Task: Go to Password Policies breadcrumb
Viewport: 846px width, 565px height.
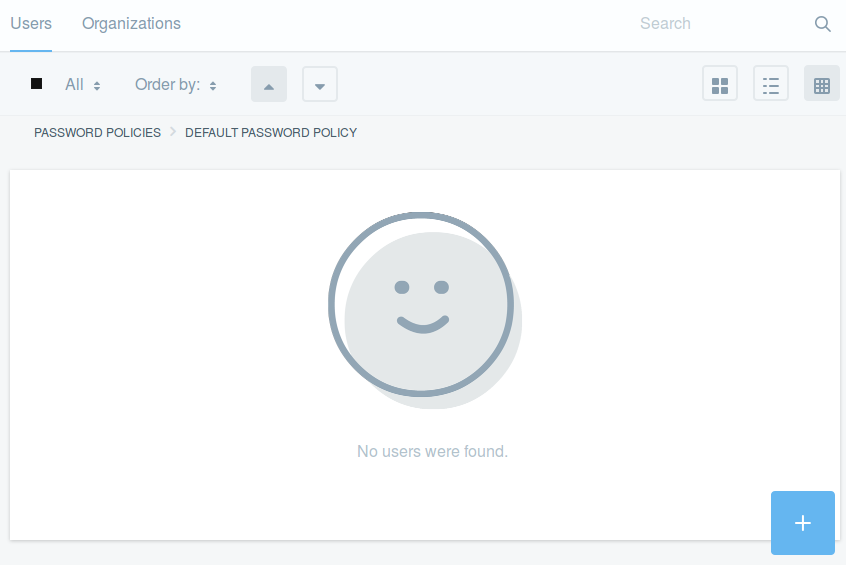Action: coord(97,133)
